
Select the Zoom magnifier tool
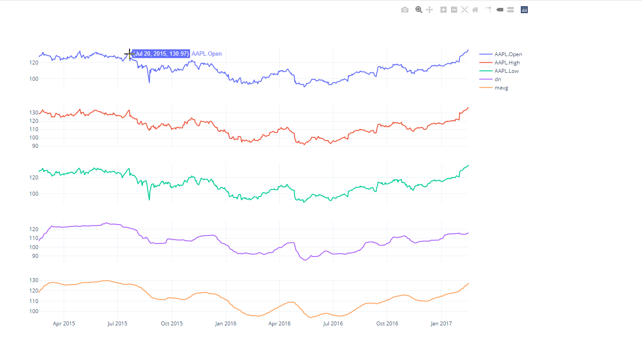pos(419,10)
